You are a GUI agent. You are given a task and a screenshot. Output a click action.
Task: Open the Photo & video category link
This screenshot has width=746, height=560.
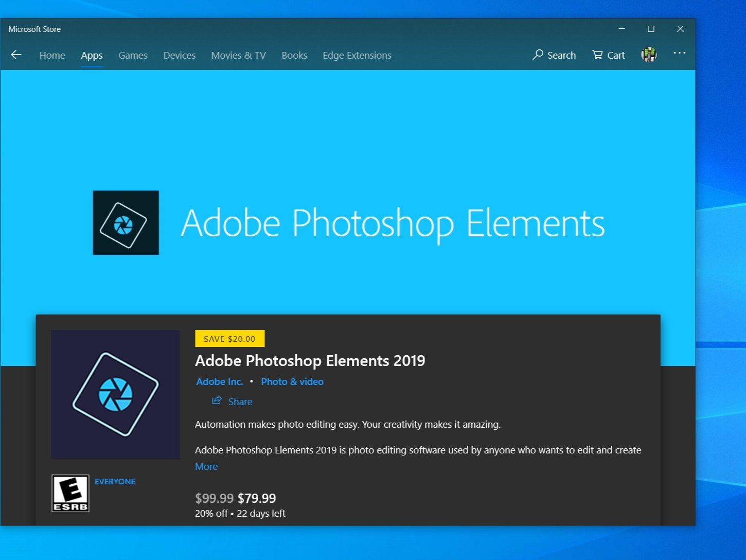pyautogui.click(x=292, y=381)
